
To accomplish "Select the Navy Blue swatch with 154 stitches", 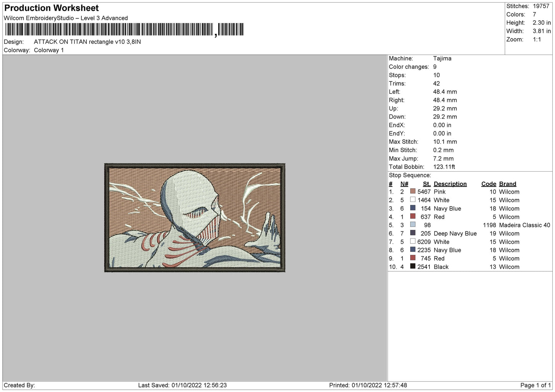I will [413, 208].
